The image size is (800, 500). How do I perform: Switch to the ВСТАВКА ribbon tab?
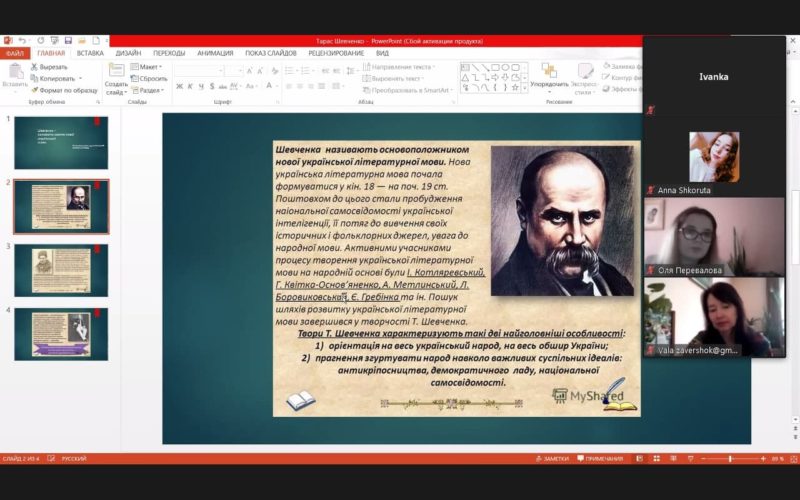pyautogui.click(x=90, y=53)
